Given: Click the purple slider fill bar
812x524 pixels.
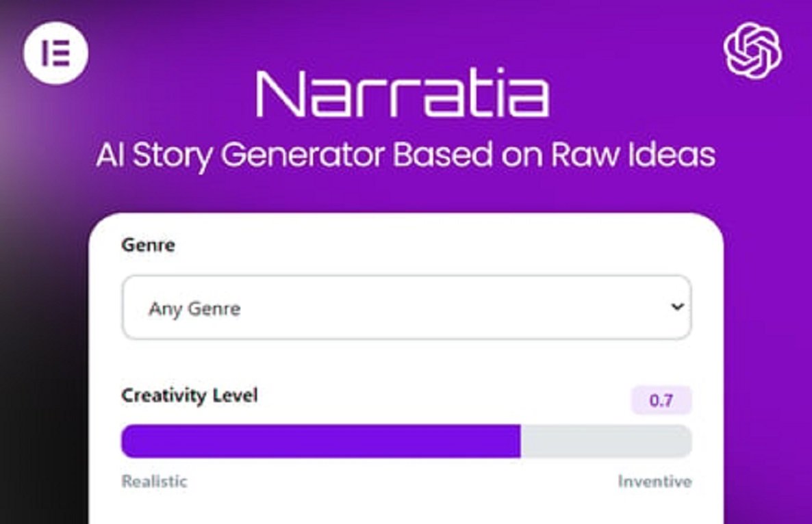Looking at the screenshot, I should click(x=322, y=441).
